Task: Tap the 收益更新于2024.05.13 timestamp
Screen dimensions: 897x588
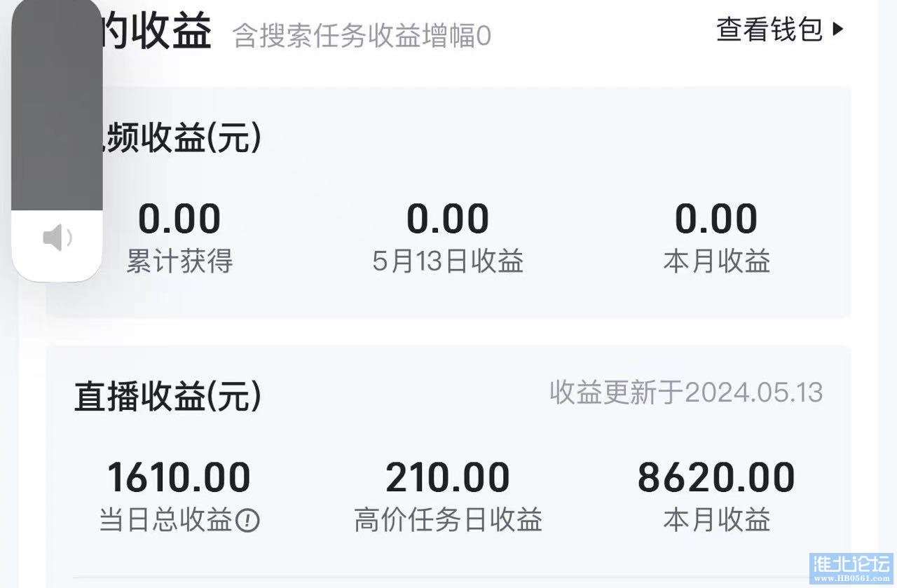Action: click(686, 393)
